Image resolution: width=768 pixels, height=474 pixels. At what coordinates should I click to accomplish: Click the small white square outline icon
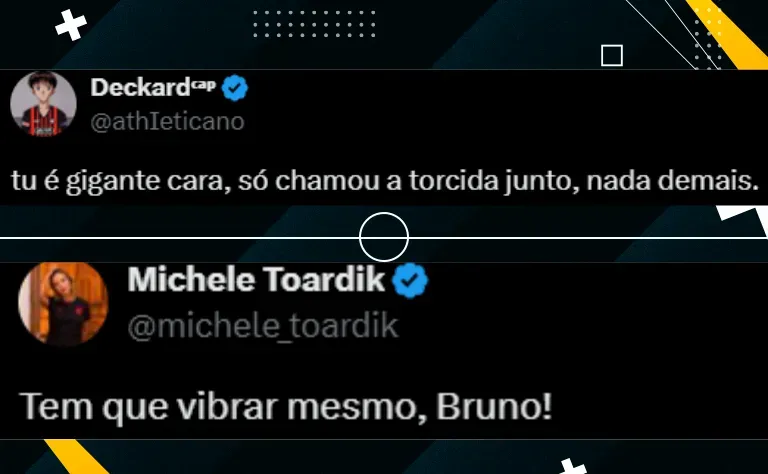(x=612, y=55)
